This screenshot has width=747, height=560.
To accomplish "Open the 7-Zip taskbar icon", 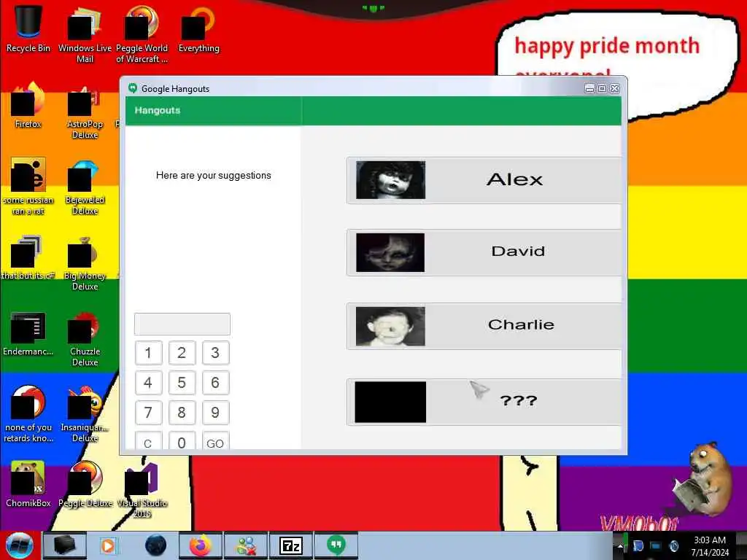I will pyautogui.click(x=290, y=545).
